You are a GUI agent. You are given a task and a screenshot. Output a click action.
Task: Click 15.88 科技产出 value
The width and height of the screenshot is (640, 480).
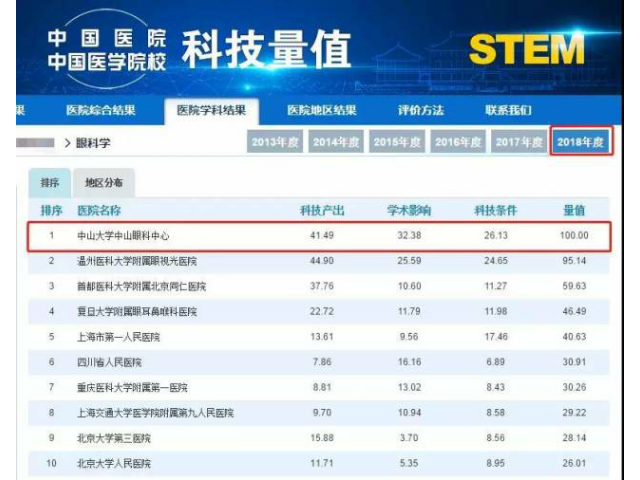[322, 438]
